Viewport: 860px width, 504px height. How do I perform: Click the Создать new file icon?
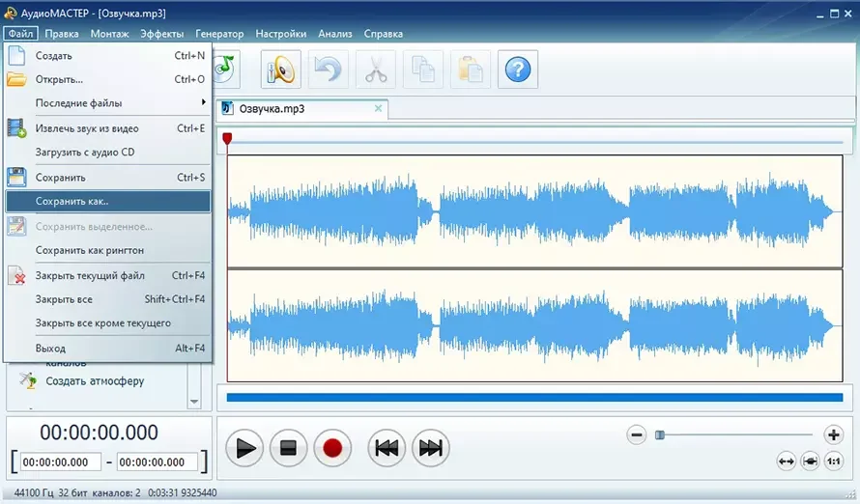point(16,56)
